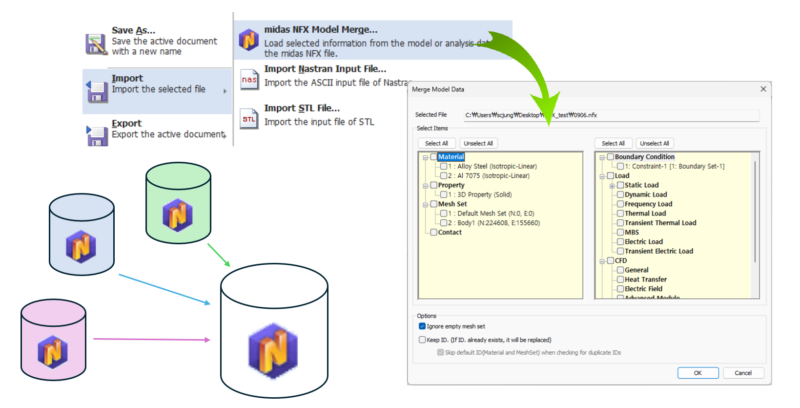
Task: Click Unselect All above the Boundary Condition tree
Action: pos(655,143)
